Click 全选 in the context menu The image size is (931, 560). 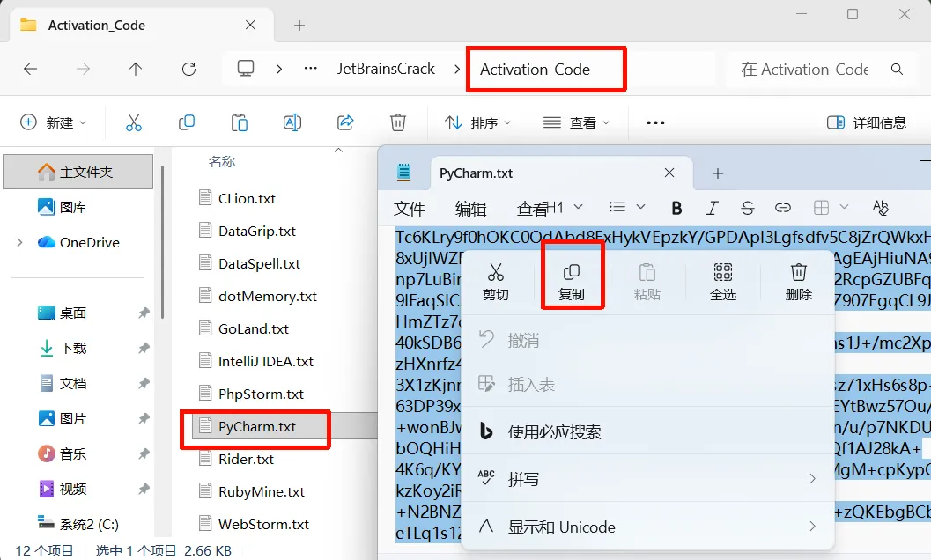pyautogui.click(x=723, y=282)
